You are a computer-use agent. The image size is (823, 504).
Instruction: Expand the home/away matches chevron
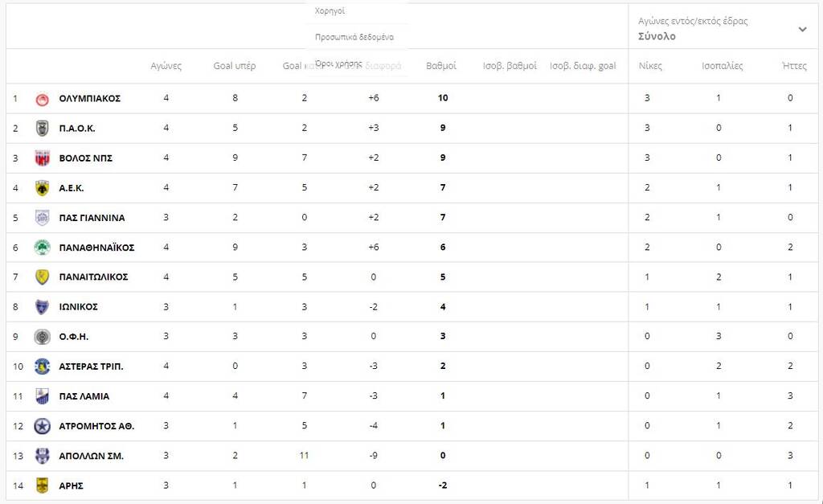pyautogui.click(x=801, y=29)
